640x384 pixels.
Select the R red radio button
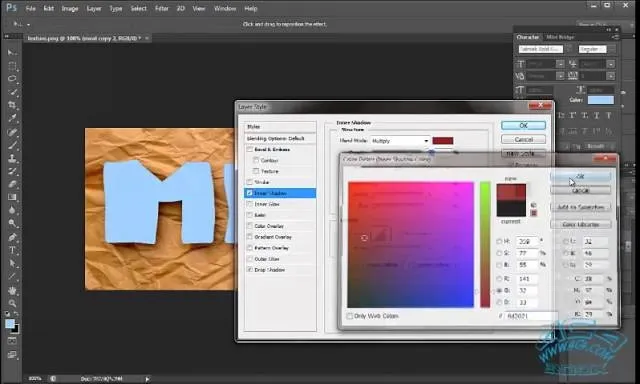pyautogui.click(x=499, y=279)
